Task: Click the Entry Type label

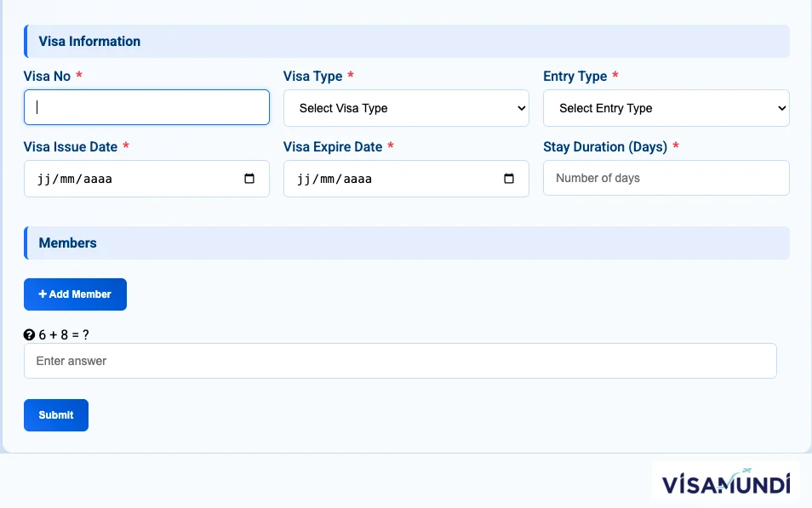Action: pyautogui.click(x=575, y=76)
